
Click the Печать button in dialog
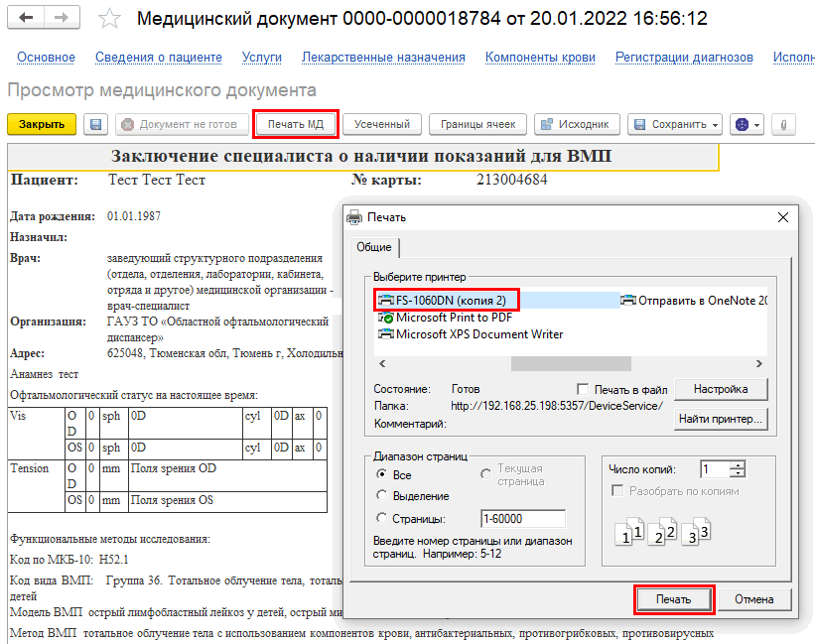pos(673,599)
